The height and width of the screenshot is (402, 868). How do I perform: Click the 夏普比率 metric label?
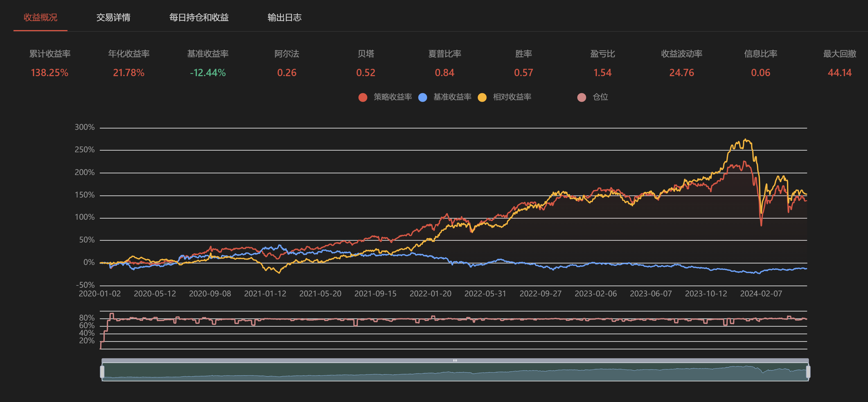pyautogui.click(x=445, y=54)
